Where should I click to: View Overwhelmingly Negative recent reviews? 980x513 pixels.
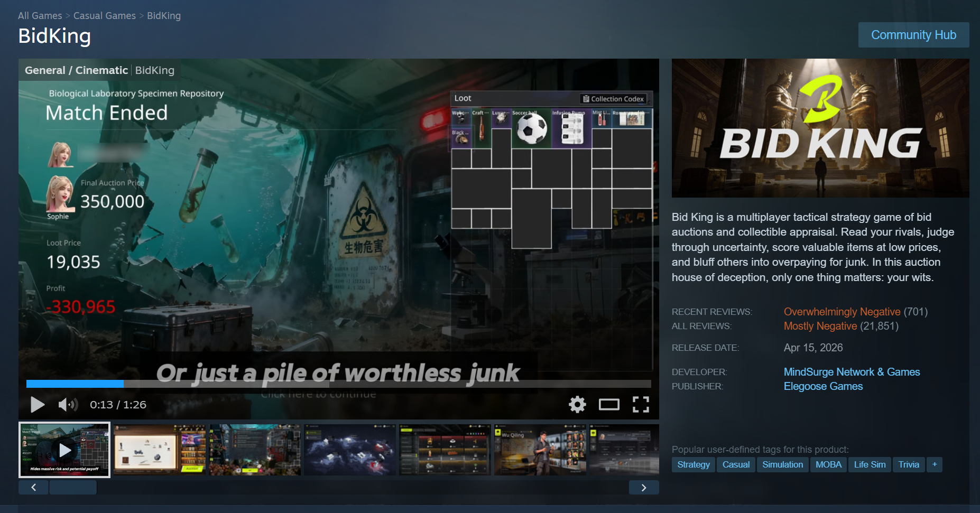pyautogui.click(x=842, y=312)
